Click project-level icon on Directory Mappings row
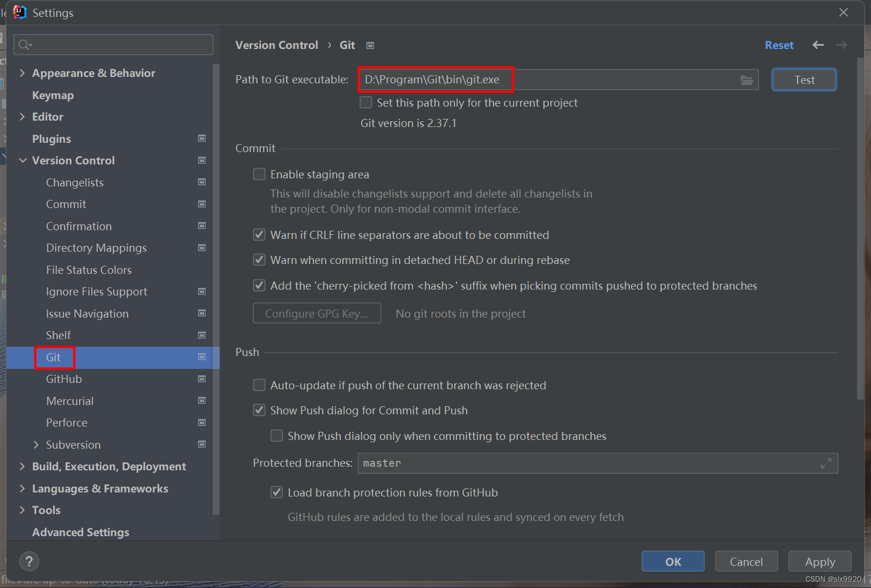This screenshot has height=588, width=871. (202, 248)
